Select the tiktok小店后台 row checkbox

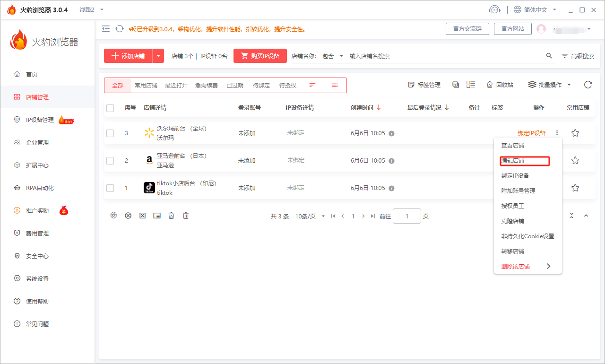tap(110, 188)
